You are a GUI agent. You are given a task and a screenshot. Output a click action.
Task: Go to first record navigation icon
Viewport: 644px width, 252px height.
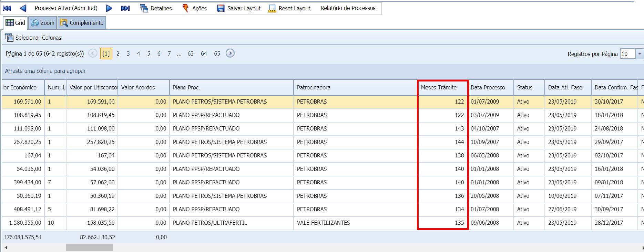click(7, 8)
